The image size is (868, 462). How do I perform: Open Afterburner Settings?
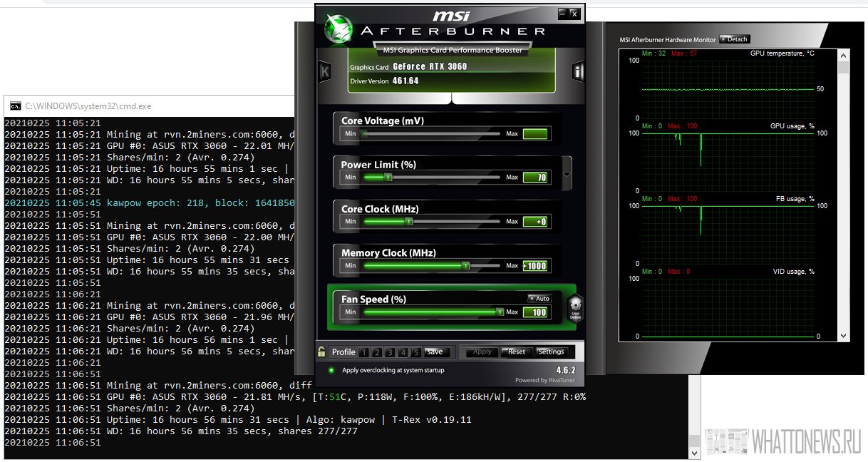point(551,351)
